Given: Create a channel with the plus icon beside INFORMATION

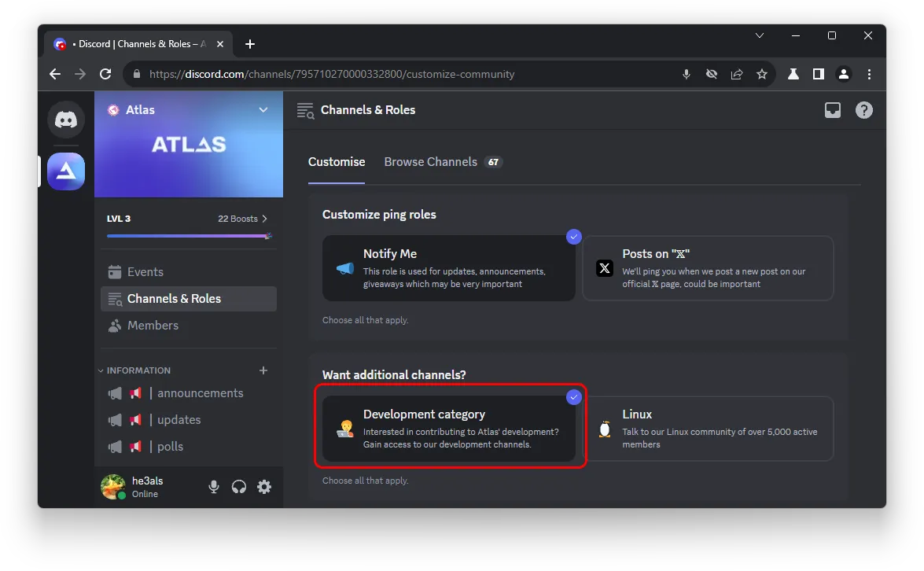Looking at the screenshot, I should [x=263, y=370].
